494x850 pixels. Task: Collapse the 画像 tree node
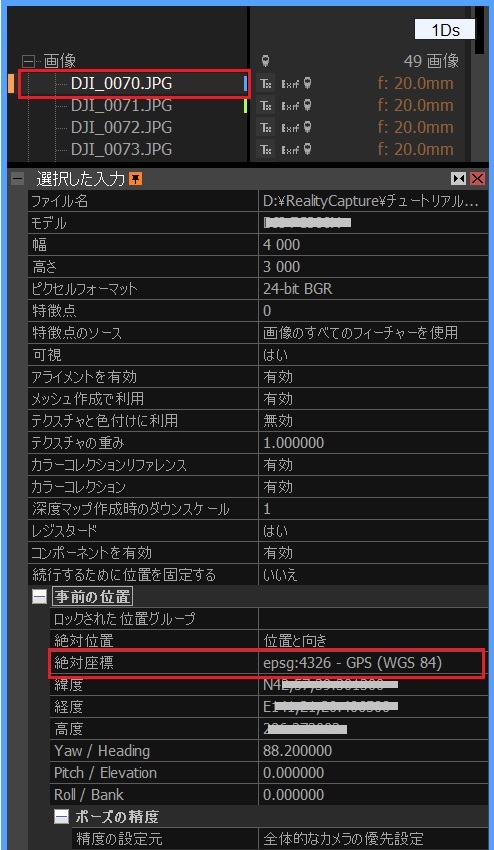28,61
